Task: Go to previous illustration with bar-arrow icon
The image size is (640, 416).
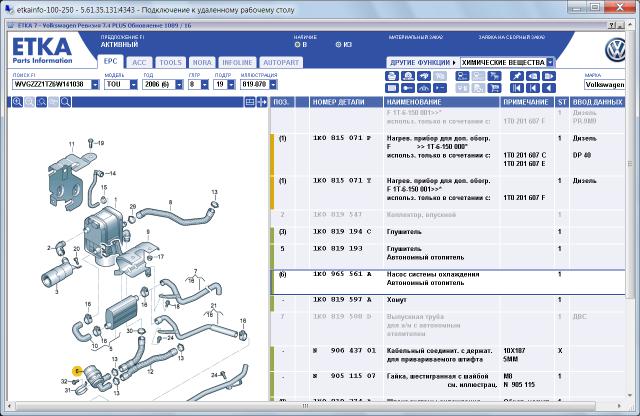Action: (x=533, y=88)
